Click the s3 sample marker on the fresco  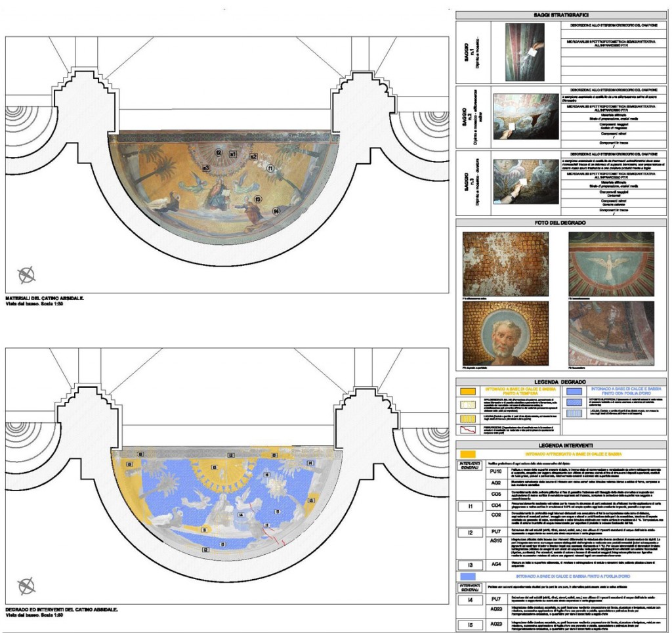pyautogui.click(x=205, y=168)
